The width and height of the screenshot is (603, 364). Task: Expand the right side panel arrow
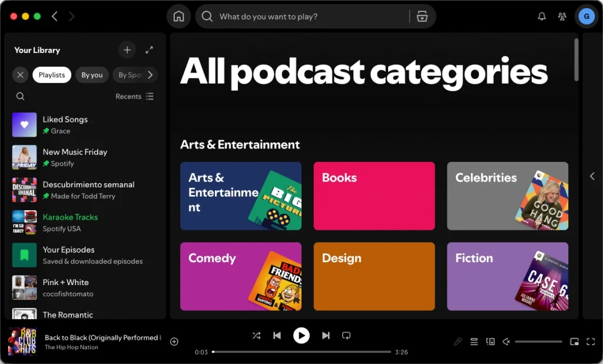pyautogui.click(x=592, y=176)
